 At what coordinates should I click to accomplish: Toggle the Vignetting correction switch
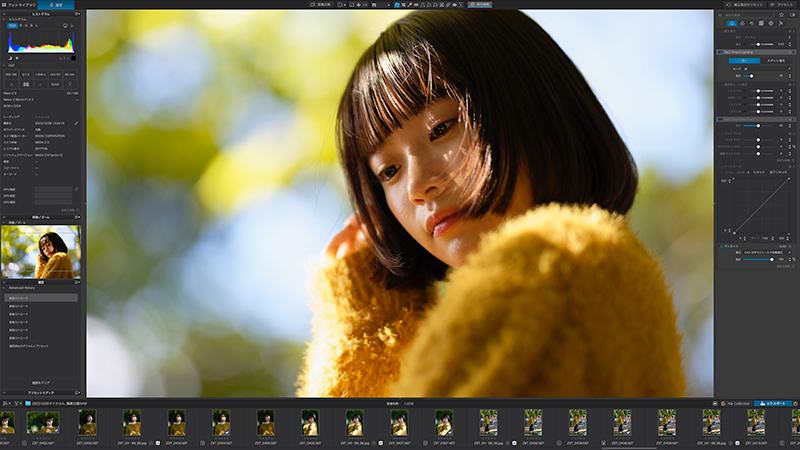(x=721, y=246)
